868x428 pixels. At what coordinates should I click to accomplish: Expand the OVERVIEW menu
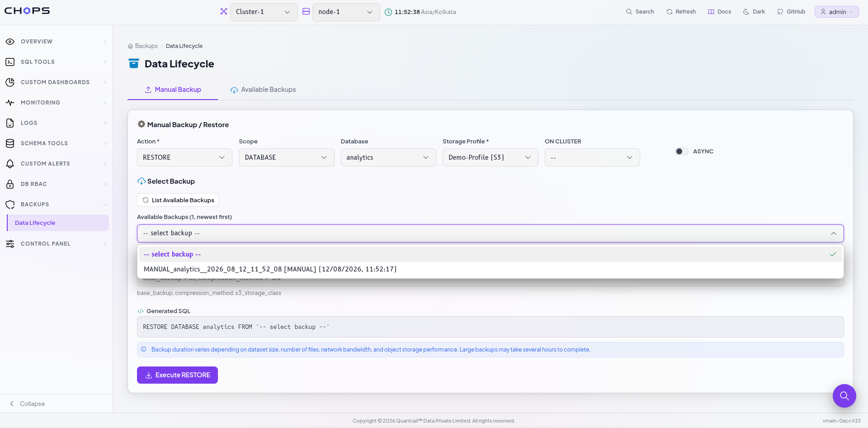click(x=57, y=42)
